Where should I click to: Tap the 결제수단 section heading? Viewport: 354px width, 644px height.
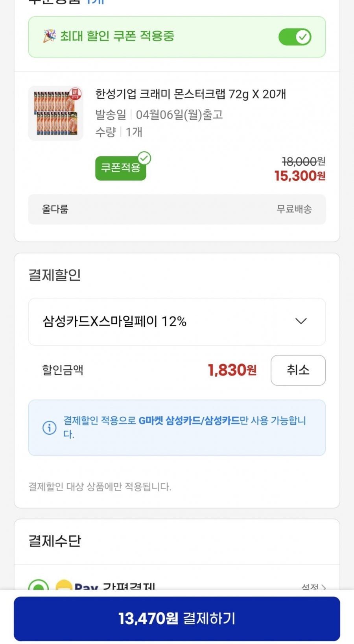coord(55,541)
